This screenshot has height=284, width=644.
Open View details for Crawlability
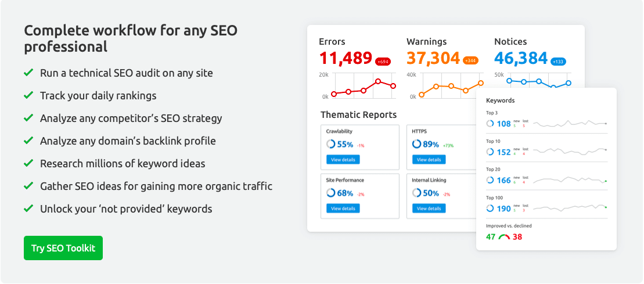[343, 160]
